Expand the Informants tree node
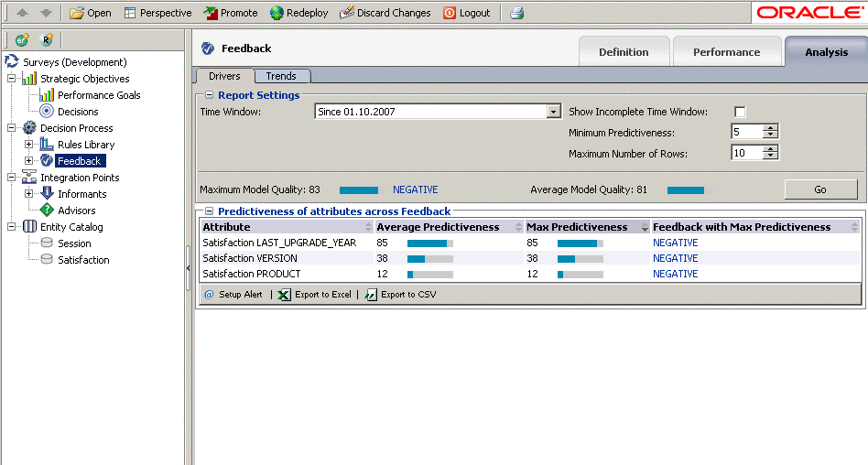868x465 pixels. (x=28, y=194)
